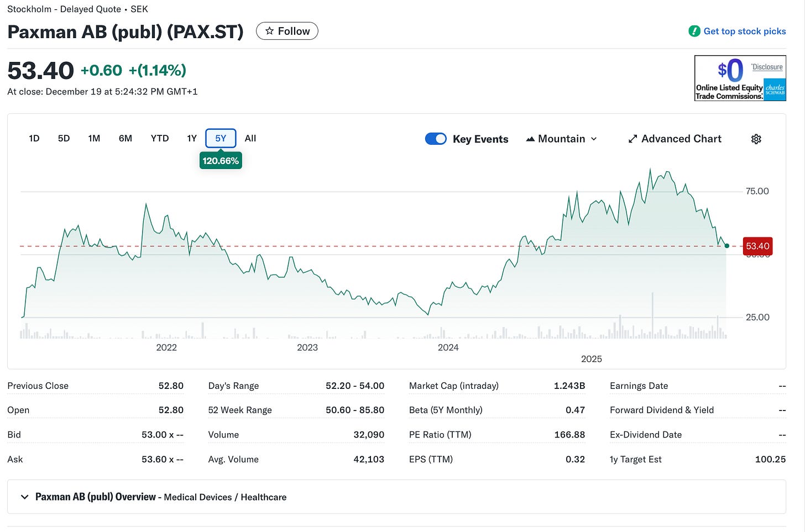Select the All time range
This screenshot has height=532, width=805.
pos(250,138)
